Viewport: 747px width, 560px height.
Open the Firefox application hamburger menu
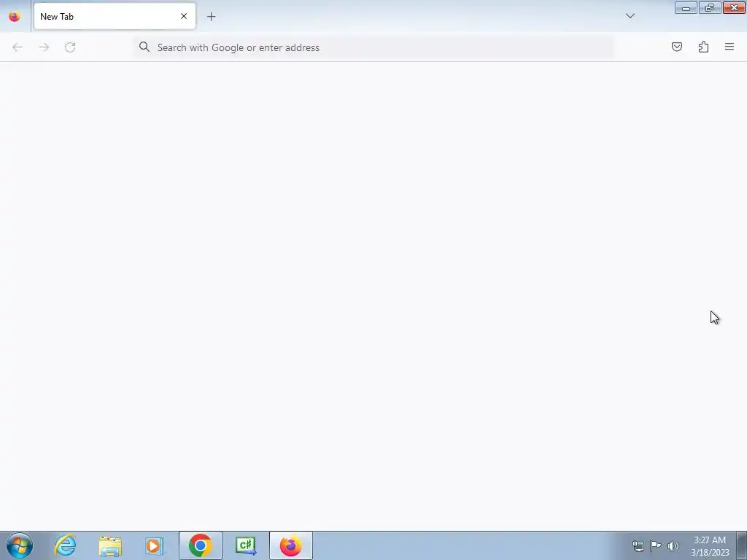pos(729,47)
